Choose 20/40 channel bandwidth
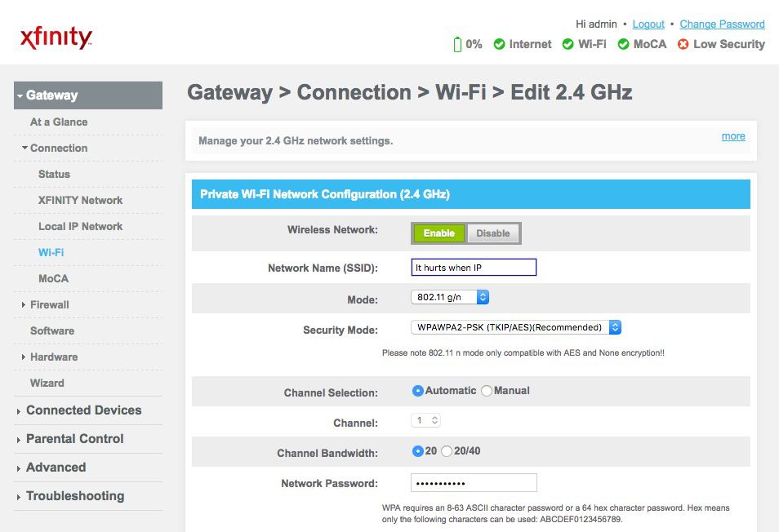The height and width of the screenshot is (532, 779). point(447,451)
